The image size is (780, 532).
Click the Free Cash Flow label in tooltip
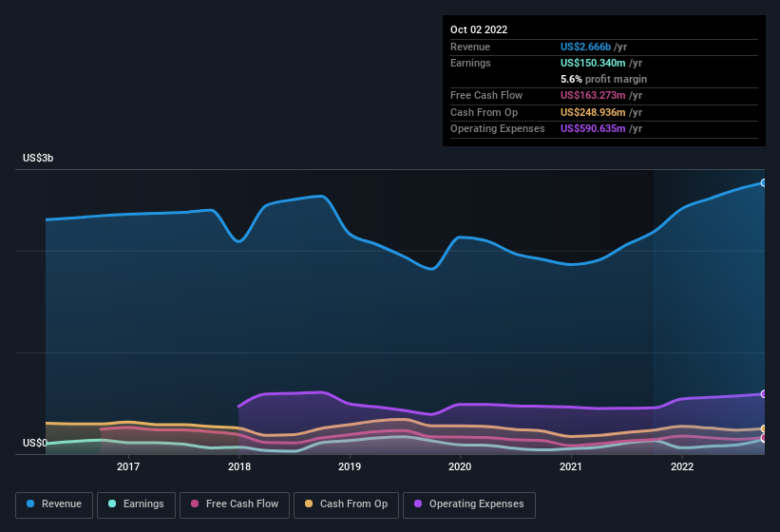click(486, 95)
